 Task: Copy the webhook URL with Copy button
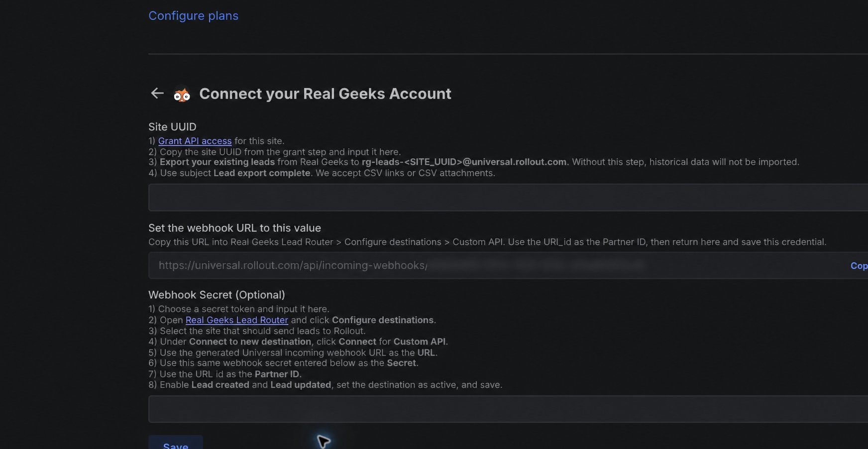(859, 266)
